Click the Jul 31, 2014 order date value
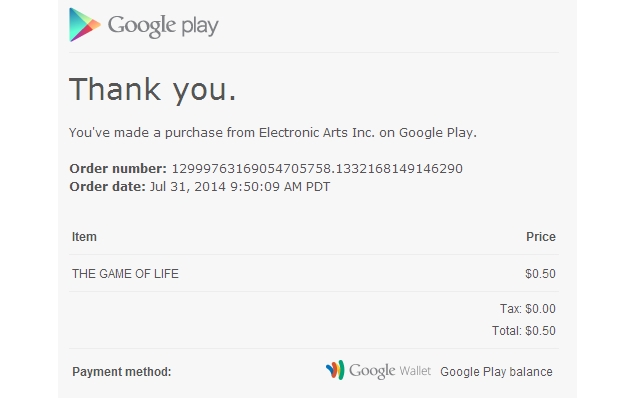The height and width of the screenshot is (398, 635). pyautogui.click(x=240, y=187)
